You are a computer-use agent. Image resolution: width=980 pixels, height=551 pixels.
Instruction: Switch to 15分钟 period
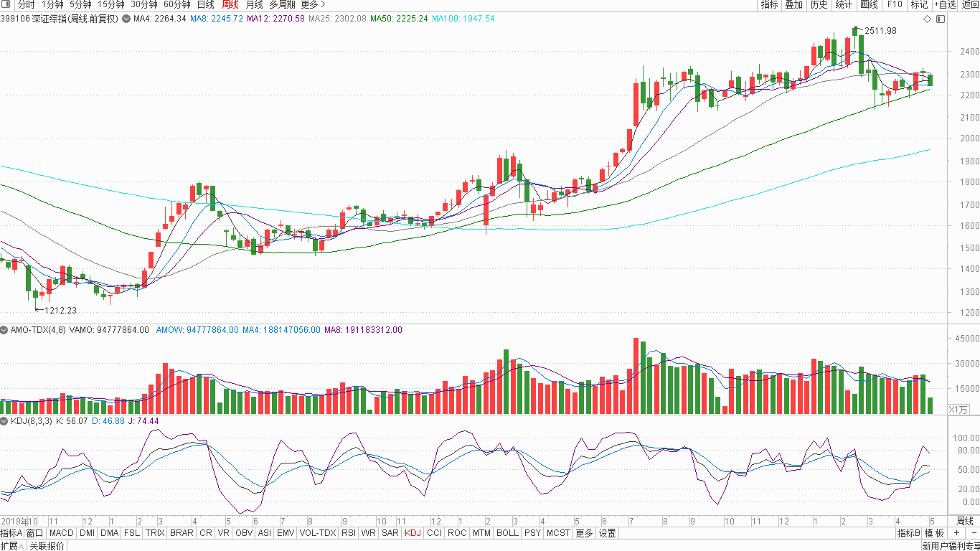point(110,4)
